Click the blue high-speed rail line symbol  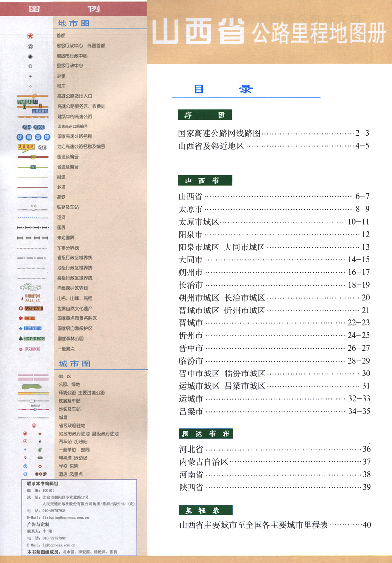click(x=33, y=197)
